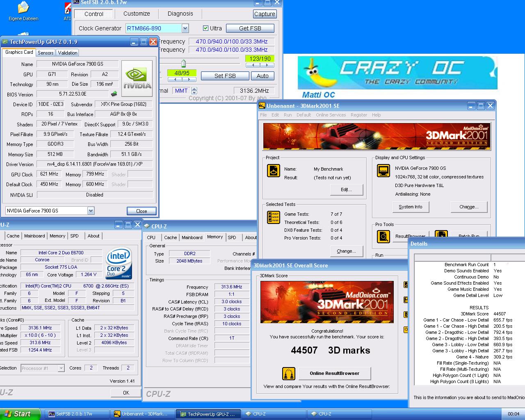Image resolution: width=525 pixels, height=420 pixels.
Task: Click the Set FSB button
Action: (225, 76)
